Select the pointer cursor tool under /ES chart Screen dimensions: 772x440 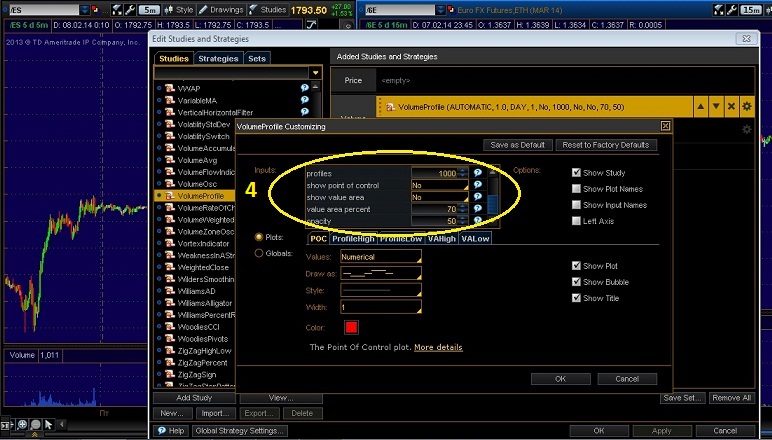click(48, 424)
